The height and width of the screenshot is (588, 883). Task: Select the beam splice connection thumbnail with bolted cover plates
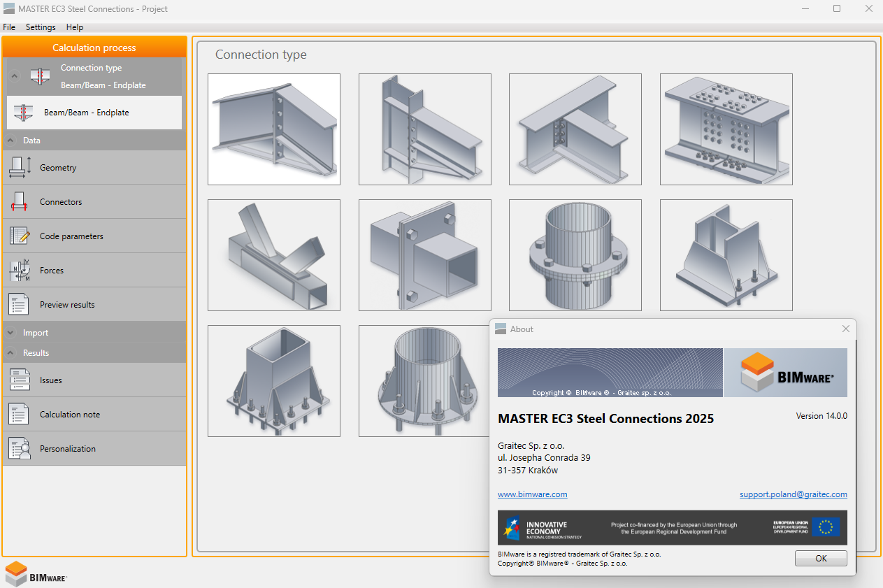(726, 129)
